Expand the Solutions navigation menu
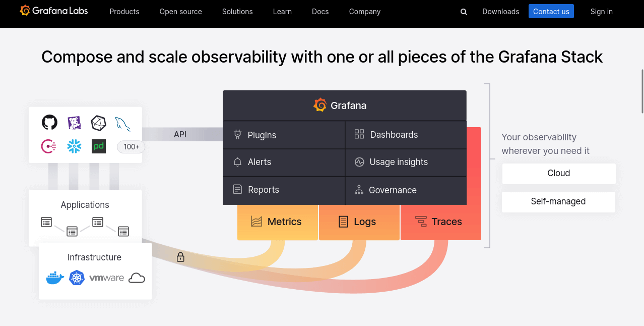The width and height of the screenshot is (644, 326). click(x=237, y=12)
